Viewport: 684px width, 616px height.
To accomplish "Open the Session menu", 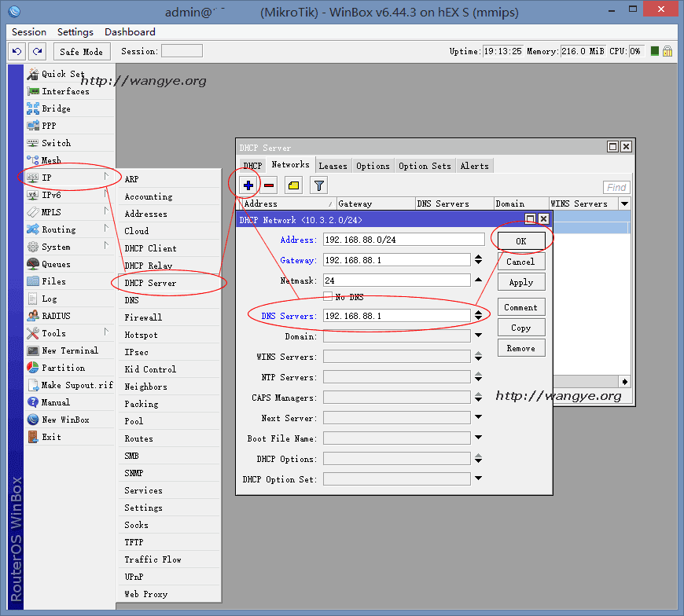I will tap(29, 32).
